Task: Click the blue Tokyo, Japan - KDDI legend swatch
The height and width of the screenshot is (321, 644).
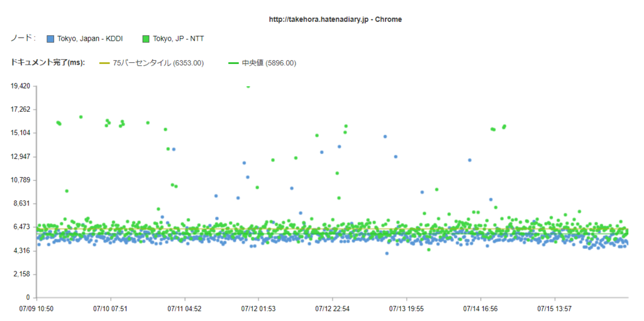Action: (x=50, y=39)
